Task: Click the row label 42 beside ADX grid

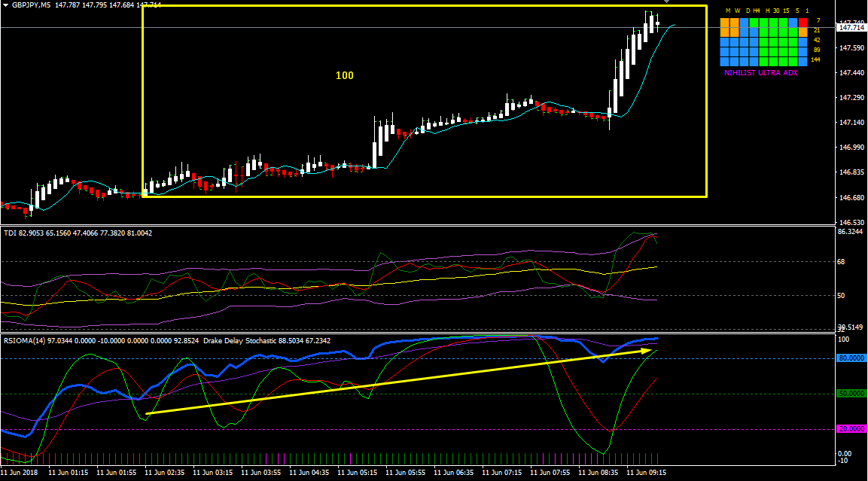Action: [x=817, y=40]
